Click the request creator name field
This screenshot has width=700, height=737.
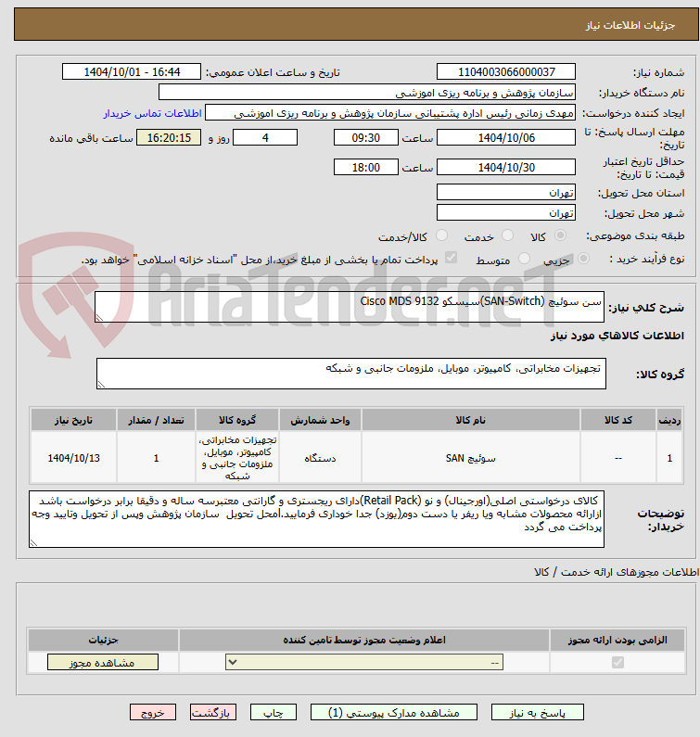[390, 113]
